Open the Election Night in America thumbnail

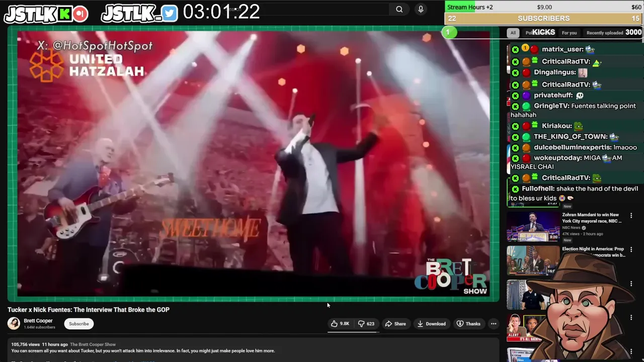point(533,260)
